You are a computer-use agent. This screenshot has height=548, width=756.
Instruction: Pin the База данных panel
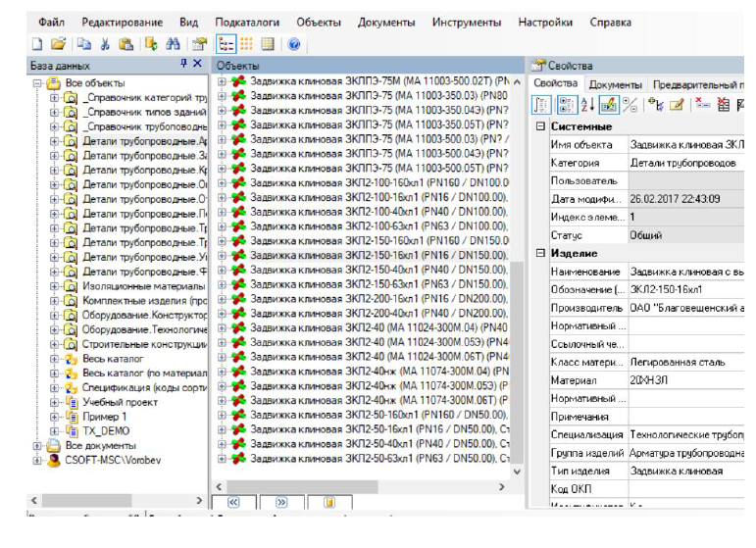(x=183, y=63)
